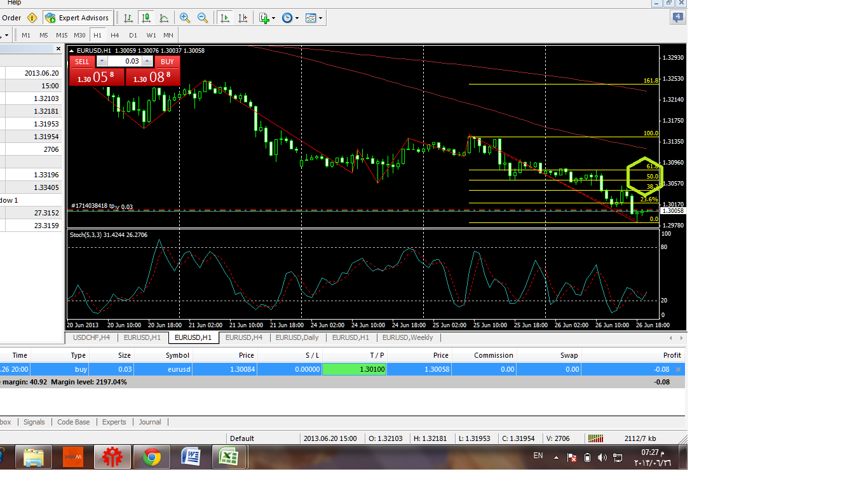Show hidden tray icons arrow
The width and height of the screenshot is (868, 488).
point(557,457)
